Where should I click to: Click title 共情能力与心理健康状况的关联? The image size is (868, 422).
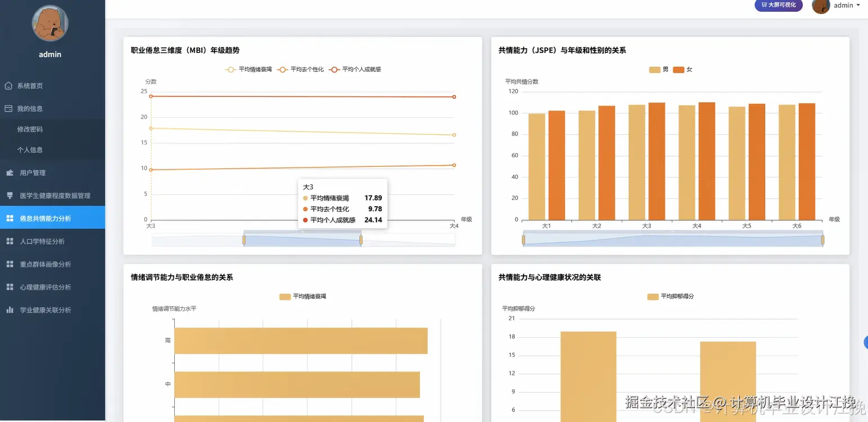click(x=550, y=278)
